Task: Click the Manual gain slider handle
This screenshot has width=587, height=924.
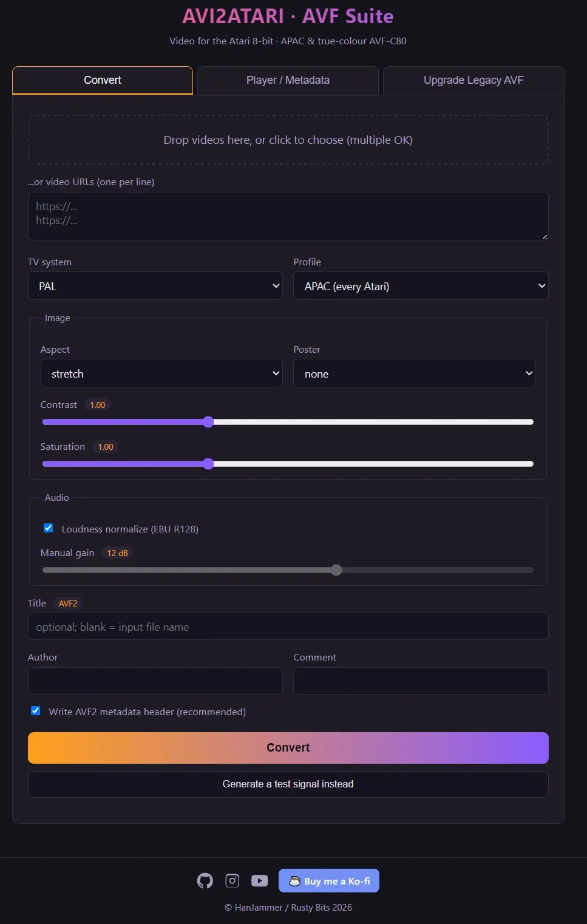Action: (336, 570)
